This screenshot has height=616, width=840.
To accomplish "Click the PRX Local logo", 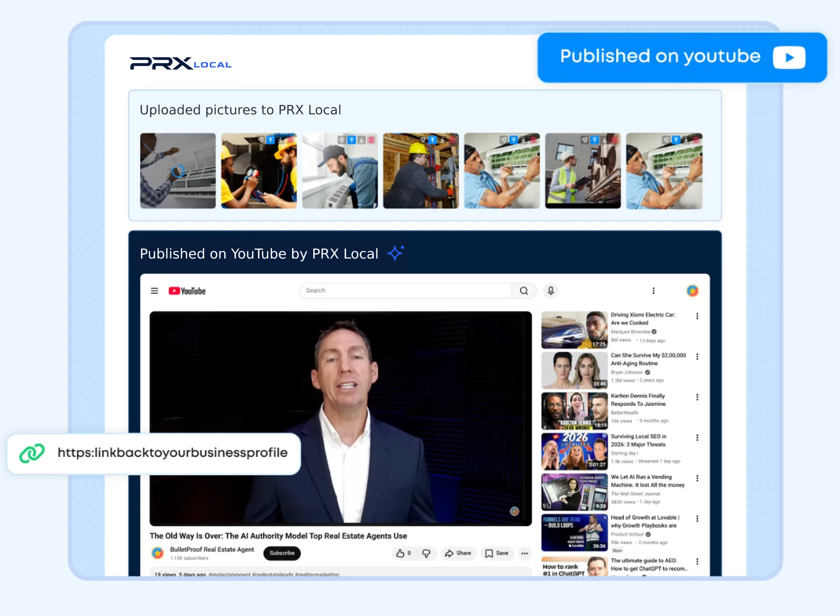I will 181,64.
